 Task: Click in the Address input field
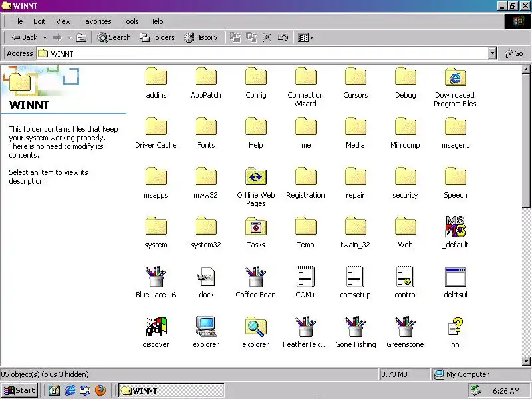coord(262,53)
